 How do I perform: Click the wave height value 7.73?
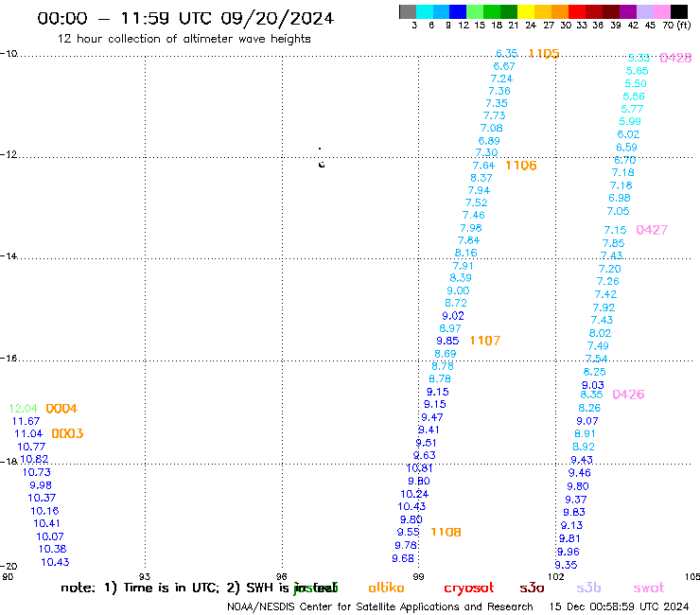tap(494, 115)
